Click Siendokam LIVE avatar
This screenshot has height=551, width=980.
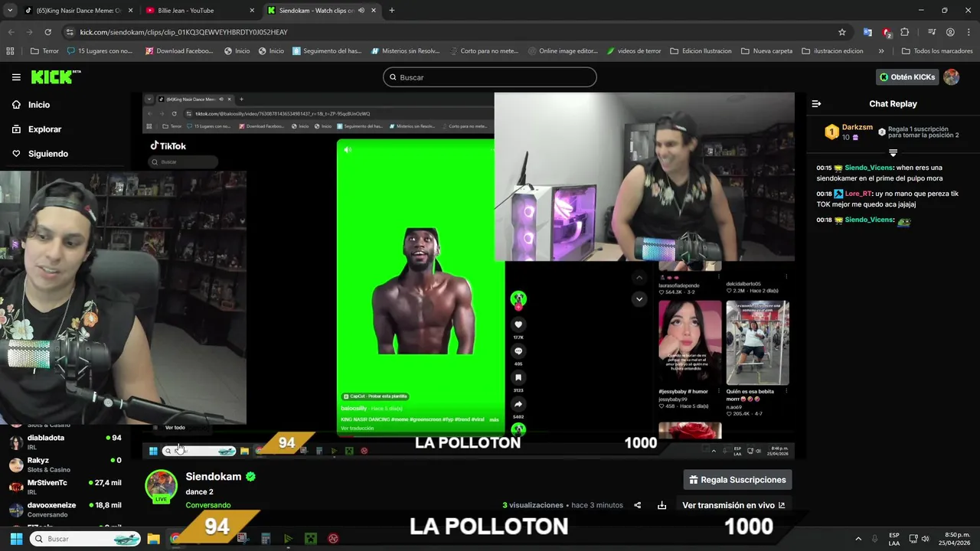click(162, 487)
